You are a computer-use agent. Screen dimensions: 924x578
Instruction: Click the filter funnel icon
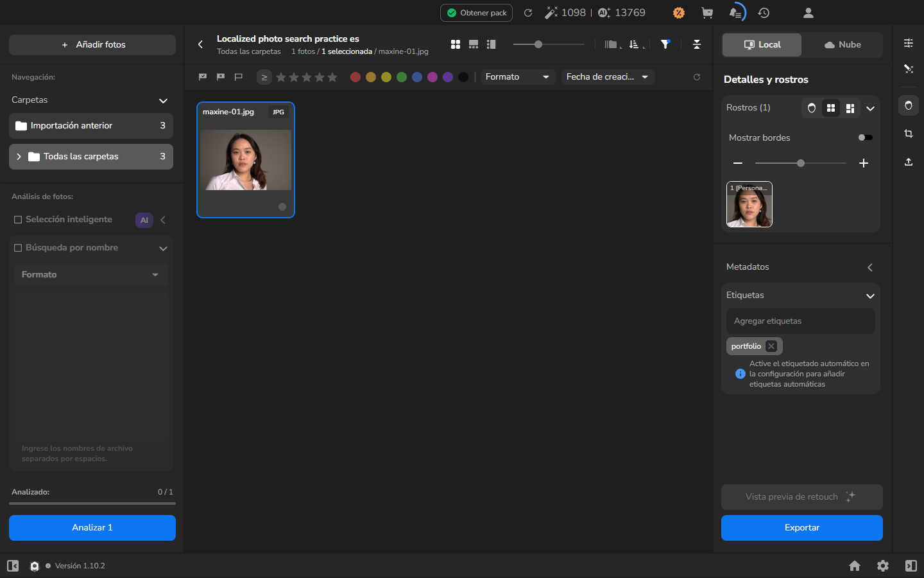click(665, 44)
